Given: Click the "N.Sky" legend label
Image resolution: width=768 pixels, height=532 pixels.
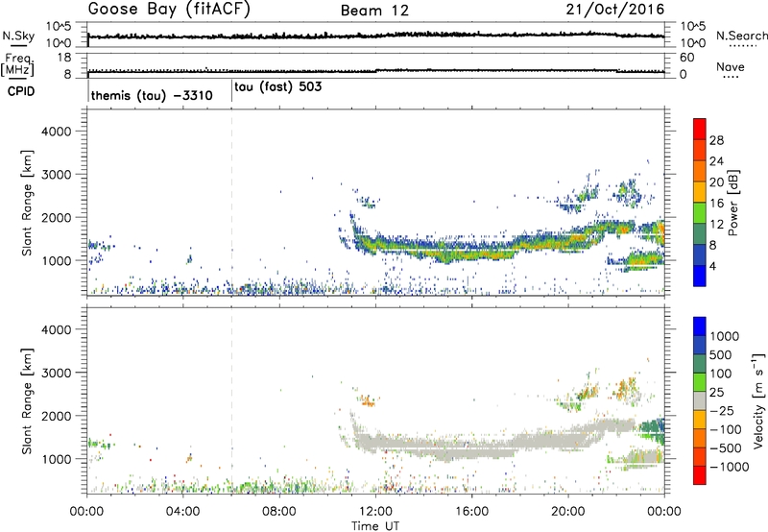Looking at the screenshot, I should (x=18, y=36).
